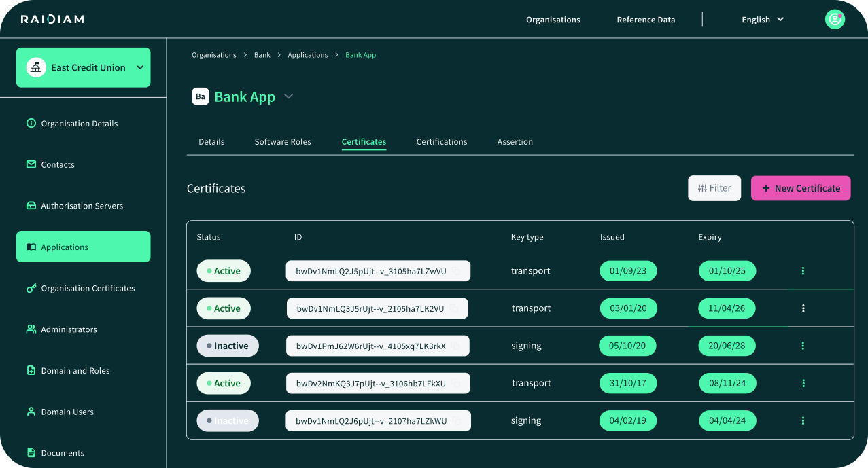
Task: Expand the chevron next to Bank App title
Action: [288, 96]
